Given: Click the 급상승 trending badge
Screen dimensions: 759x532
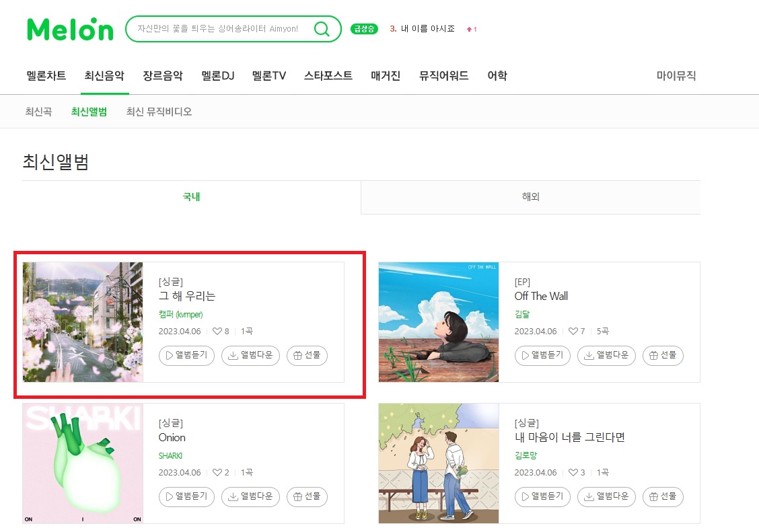Looking at the screenshot, I should point(364,29).
